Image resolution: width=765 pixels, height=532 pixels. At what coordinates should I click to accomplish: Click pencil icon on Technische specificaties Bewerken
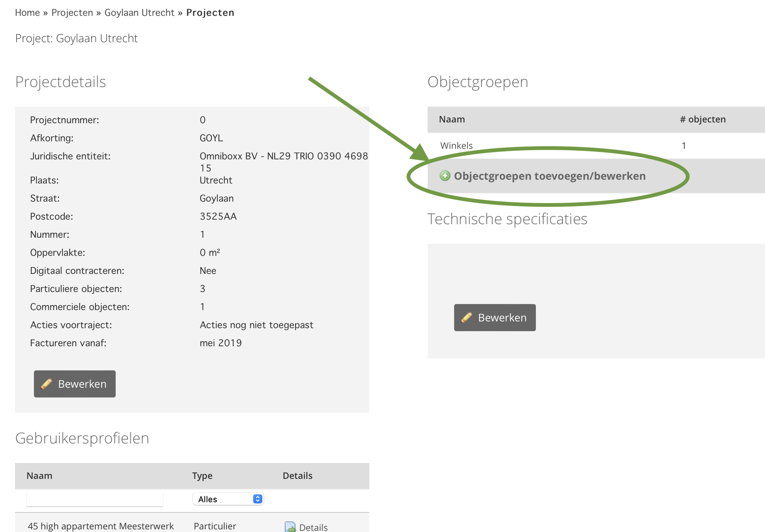click(466, 318)
